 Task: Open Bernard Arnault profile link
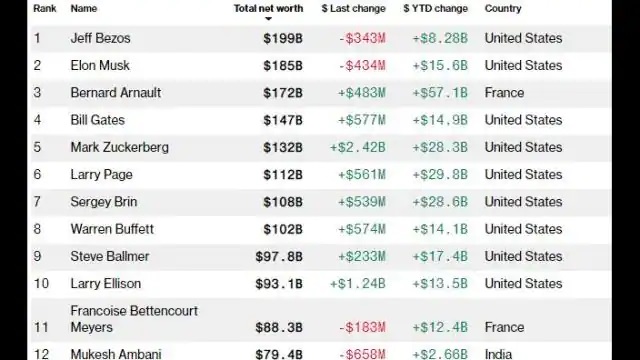[116, 93]
